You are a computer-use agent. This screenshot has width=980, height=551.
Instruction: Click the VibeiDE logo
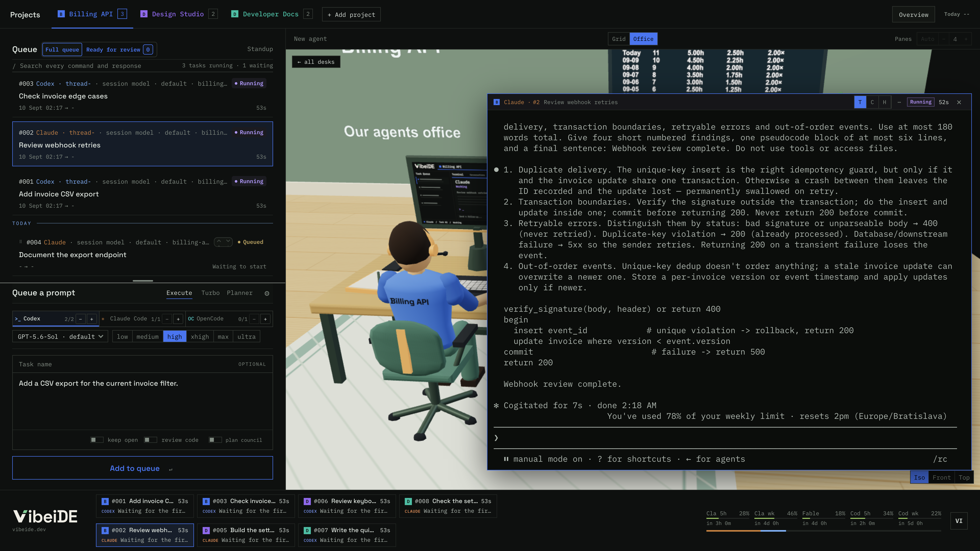coord(46,516)
